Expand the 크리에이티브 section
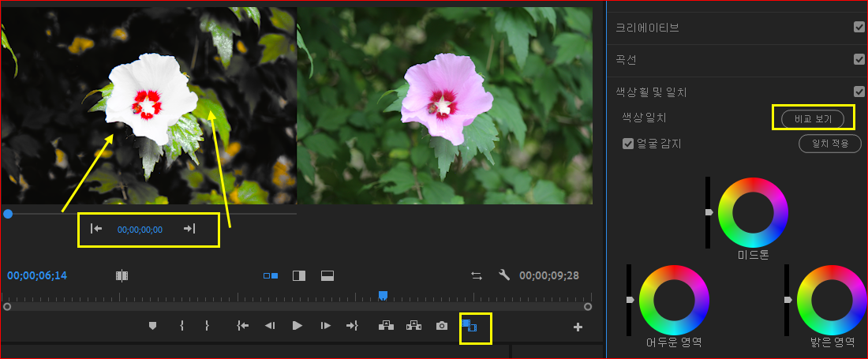The width and height of the screenshot is (868, 359). click(x=647, y=28)
